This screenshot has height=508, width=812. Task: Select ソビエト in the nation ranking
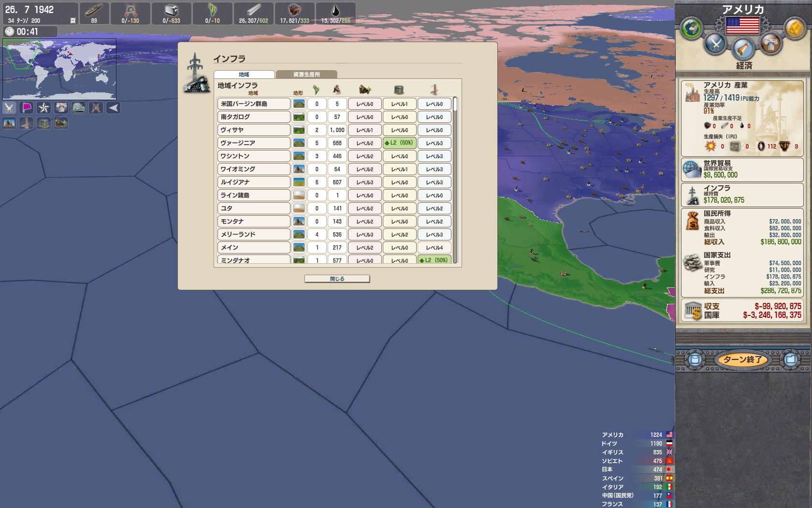pyautogui.click(x=637, y=461)
